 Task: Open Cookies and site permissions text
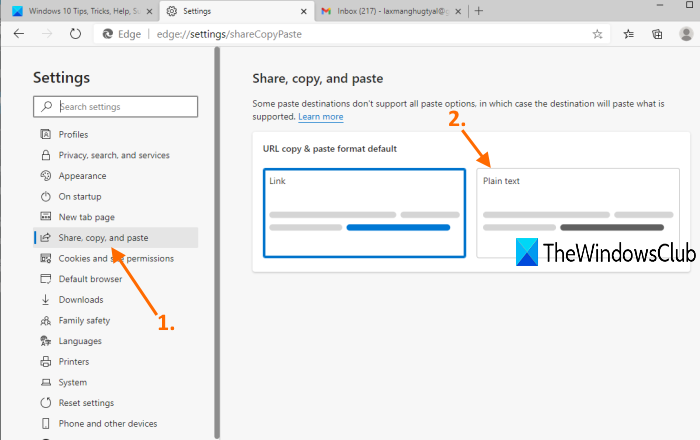[x=116, y=258]
